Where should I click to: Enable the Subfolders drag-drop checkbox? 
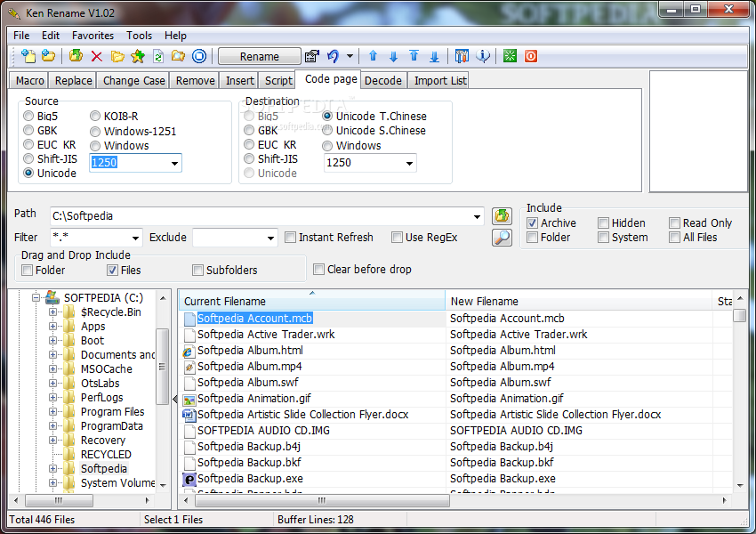pos(197,271)
